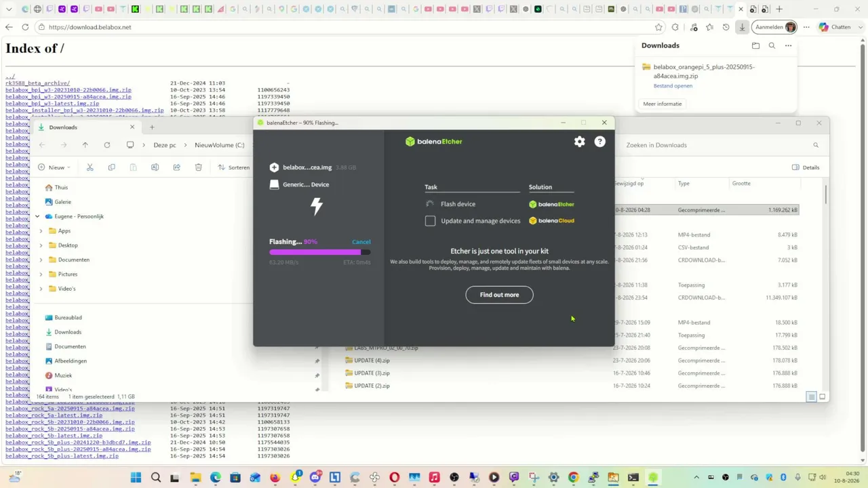Collapse the Eugene - Persoonlijk tree node

pos(37,217)
